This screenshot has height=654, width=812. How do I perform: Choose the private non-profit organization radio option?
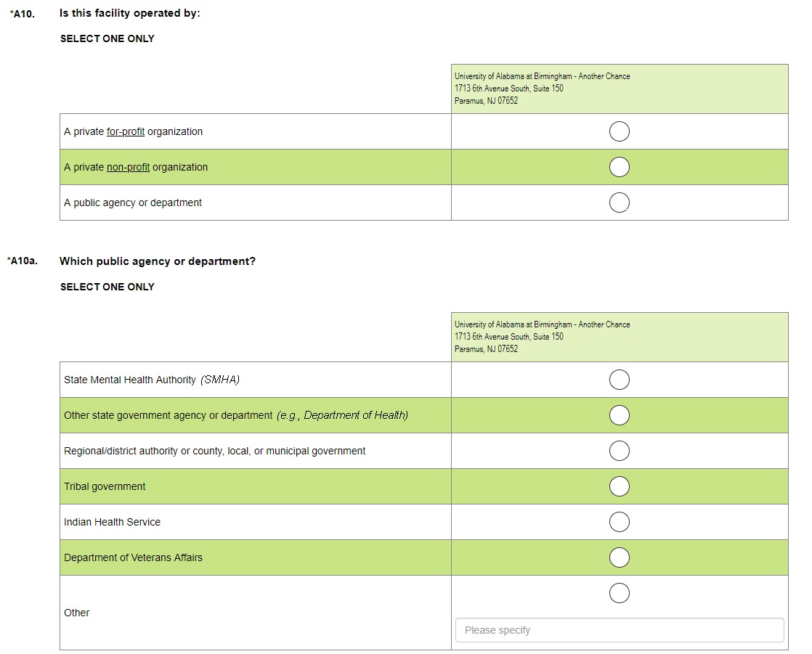point(620,167)
